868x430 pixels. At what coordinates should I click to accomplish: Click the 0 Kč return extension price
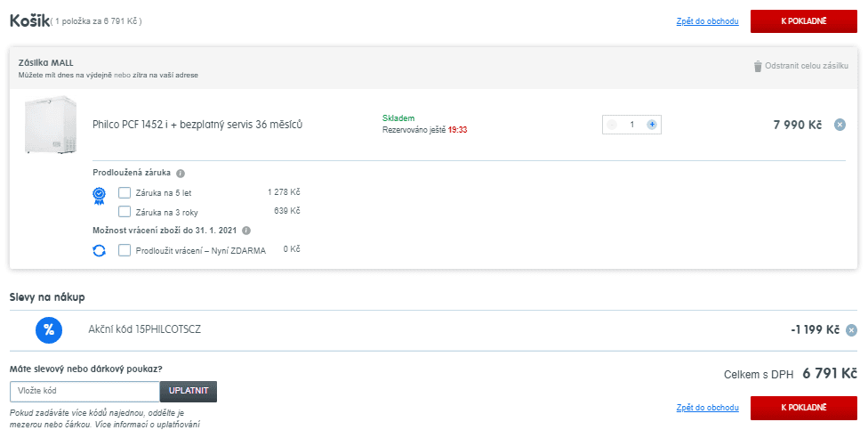[x=292, y=249]
